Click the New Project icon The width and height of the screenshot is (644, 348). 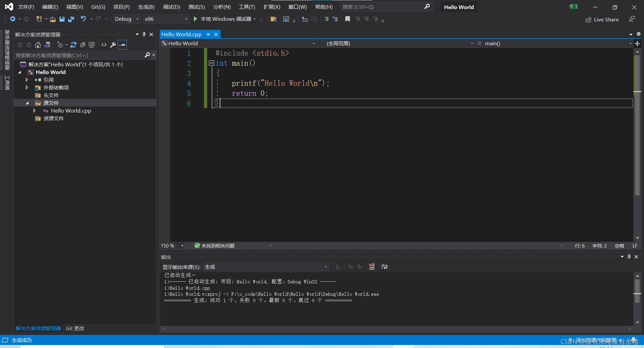click(x=39, y=19)
